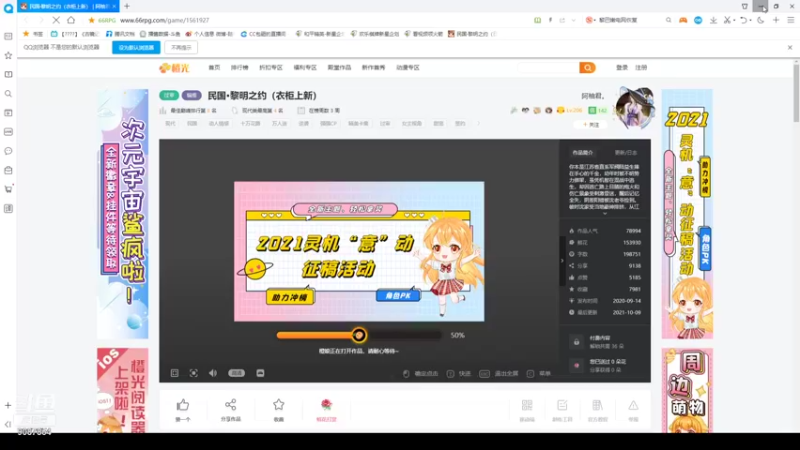Open the browser download manager icon
Screen dimensions: 800x450
pos(713,20)
